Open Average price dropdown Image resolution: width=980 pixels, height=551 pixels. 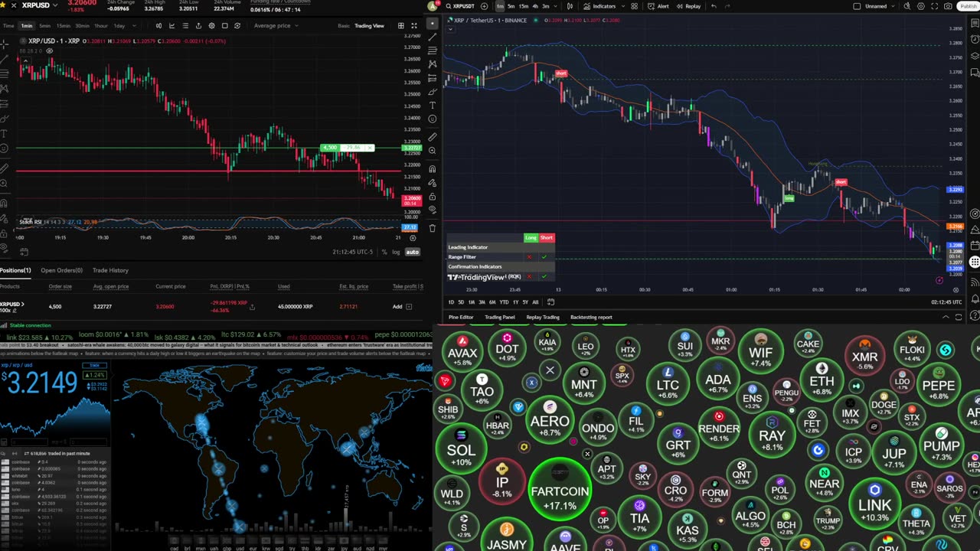click(276, 26)
